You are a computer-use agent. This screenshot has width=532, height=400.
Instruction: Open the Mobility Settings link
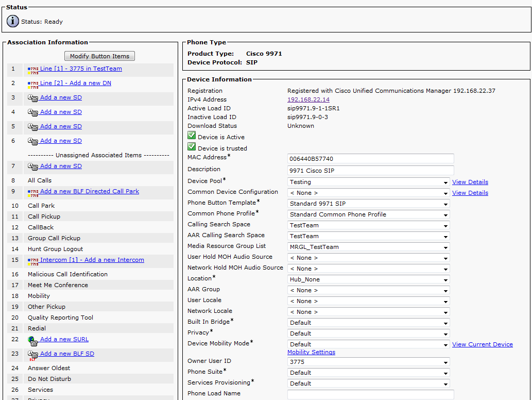click(311, 352)
